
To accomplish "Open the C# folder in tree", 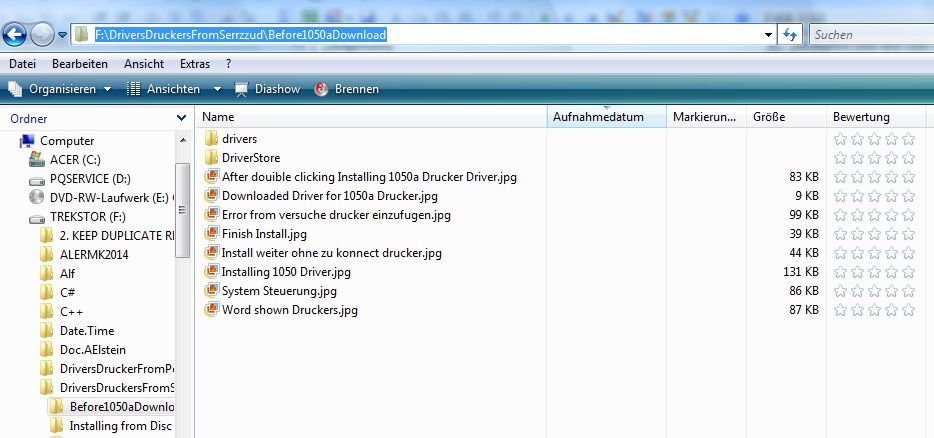I will pyautogui.click(x=57, y=293).
